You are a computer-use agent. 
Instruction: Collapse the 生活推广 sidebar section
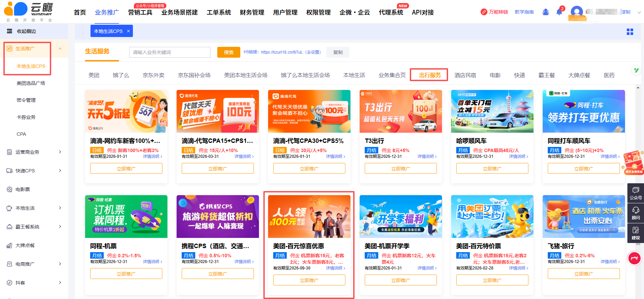point(60,49)
